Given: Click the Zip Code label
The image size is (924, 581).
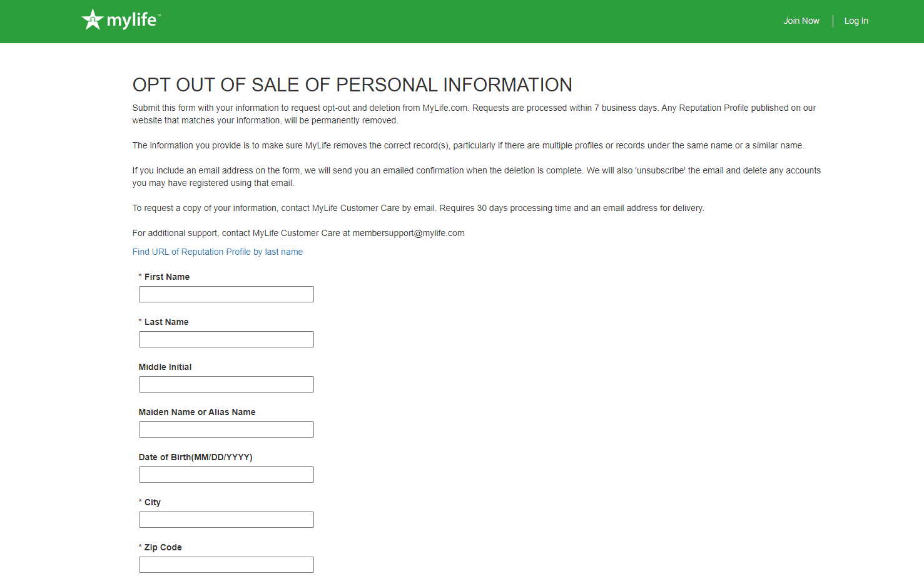Looking at the screenshot, I should click(163, 547).
